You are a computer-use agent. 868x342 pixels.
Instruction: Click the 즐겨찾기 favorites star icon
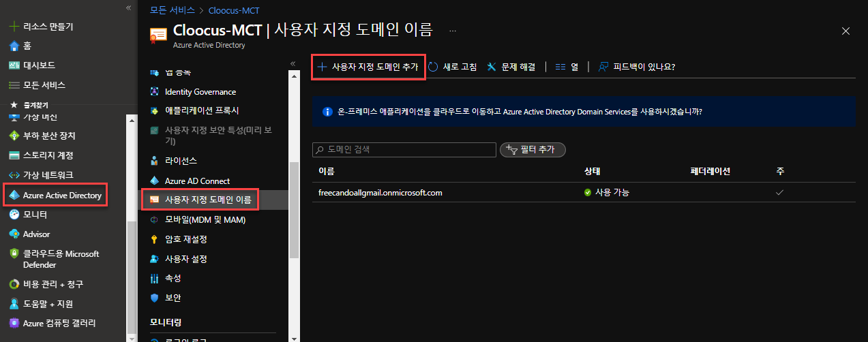(14, 105)
